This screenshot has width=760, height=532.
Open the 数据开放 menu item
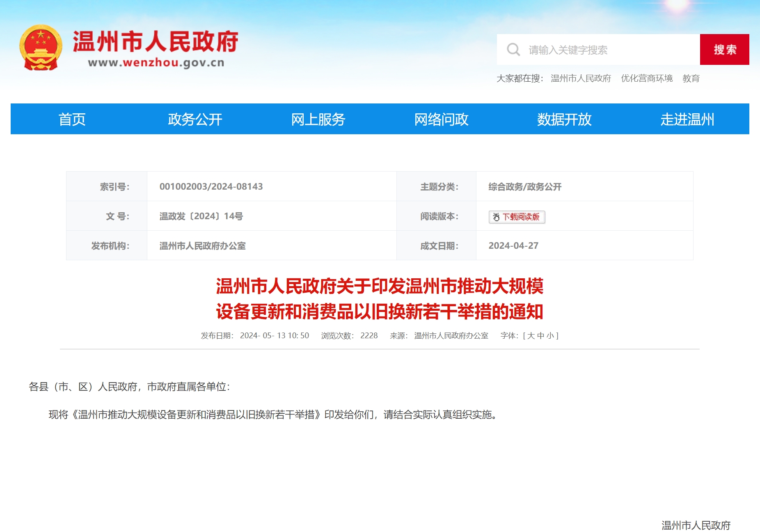point(564,119)
